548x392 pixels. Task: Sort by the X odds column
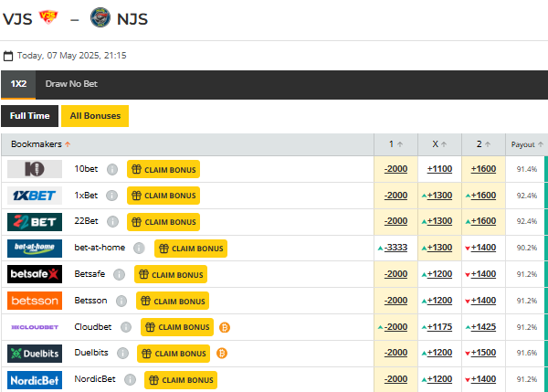439,144
